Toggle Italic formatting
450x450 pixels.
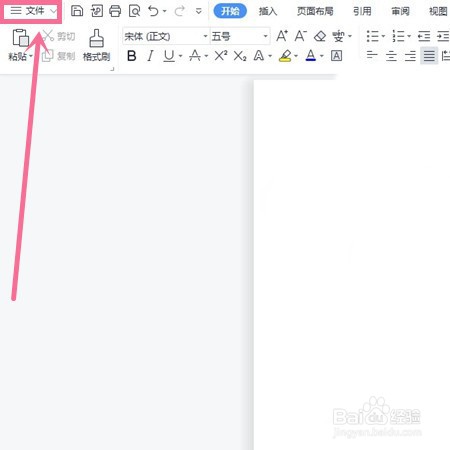150,56
